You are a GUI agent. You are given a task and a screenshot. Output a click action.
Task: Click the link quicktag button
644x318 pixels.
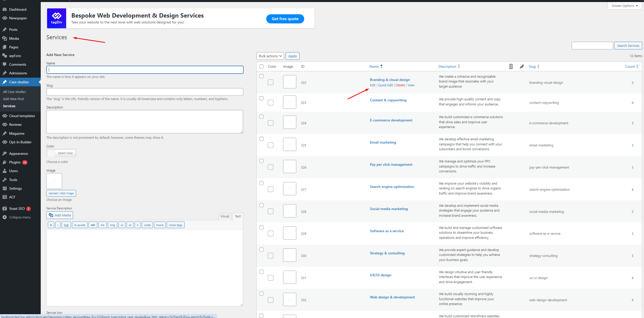coord(66,225)
